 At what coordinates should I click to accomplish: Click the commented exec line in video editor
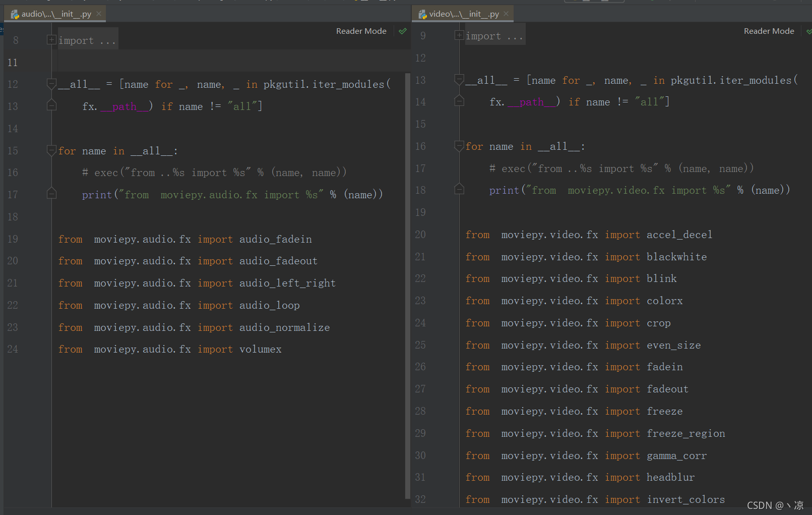[621, 168]
